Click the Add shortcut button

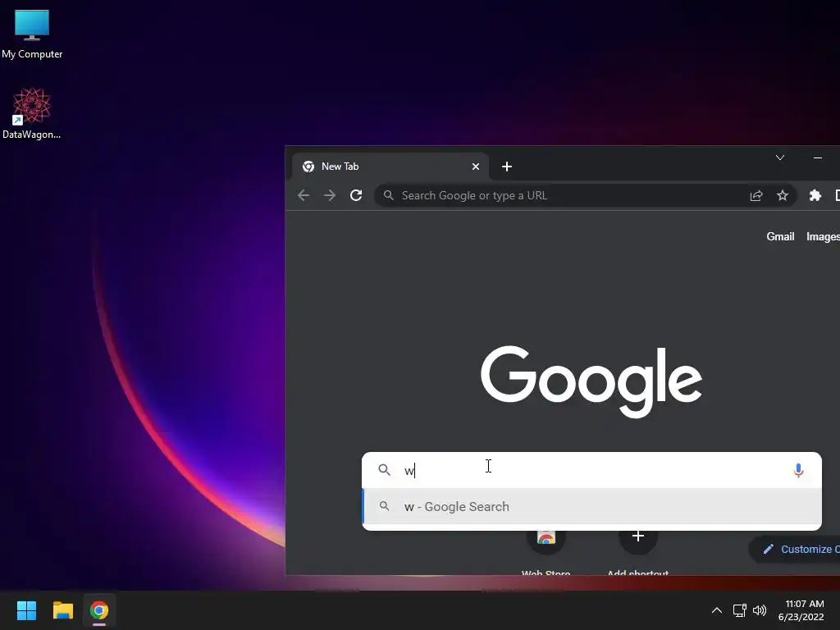[x=637, y=552]
